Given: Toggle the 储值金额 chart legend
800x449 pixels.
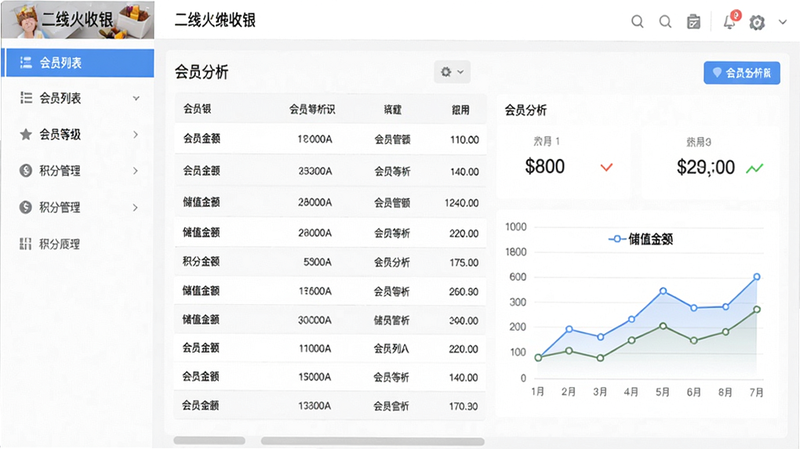Looking at the screenshot, I should (641, 239).
